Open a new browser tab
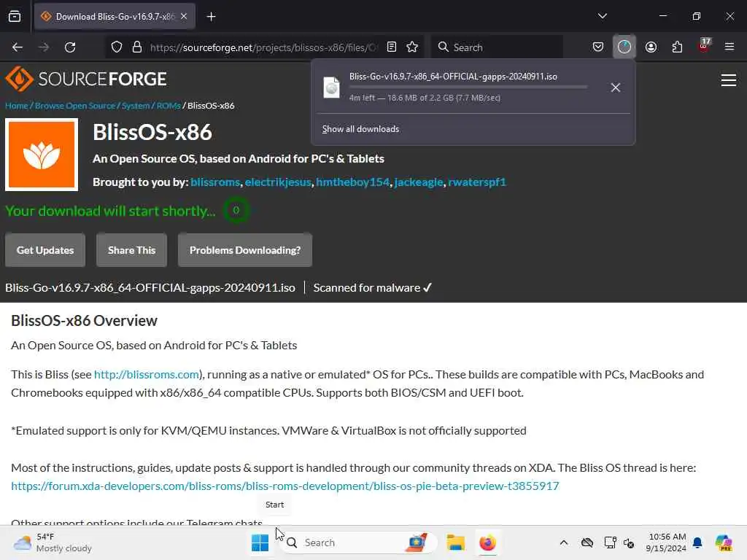The height and width of the screenshot is (560, 747). pyautogui.click(x=211, y=17)
